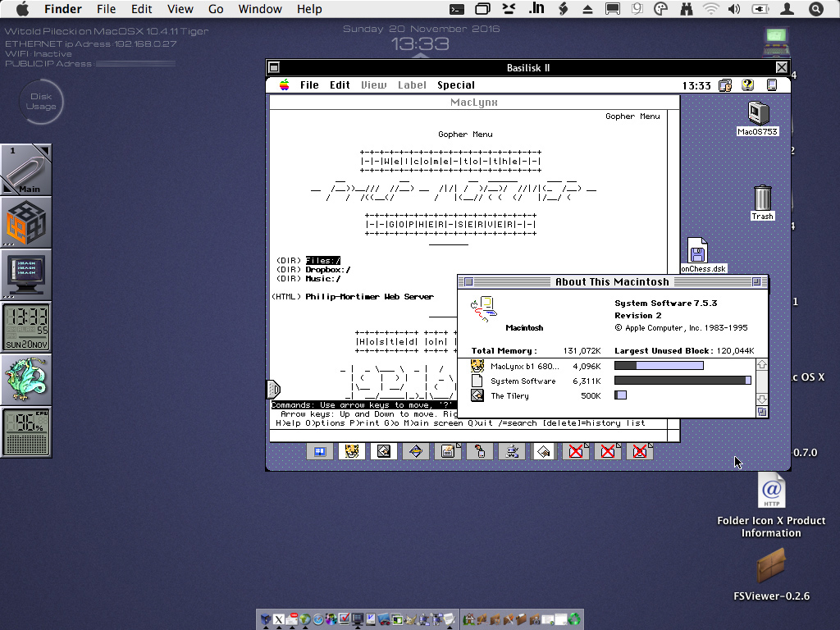Click The Tilery memory usage bar
Image resolution: width=840 pixels, height=630 pixels.
click(620, 395)
